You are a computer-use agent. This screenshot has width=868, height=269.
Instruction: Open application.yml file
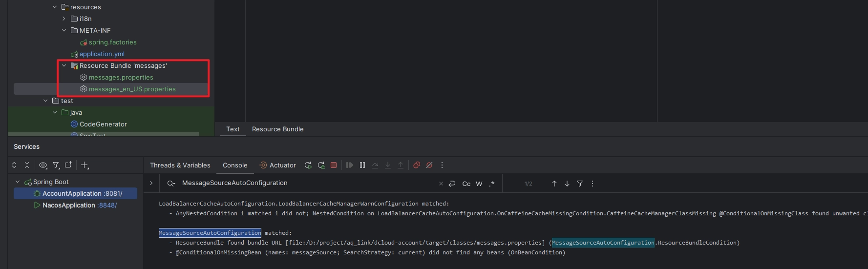point(102,54)
